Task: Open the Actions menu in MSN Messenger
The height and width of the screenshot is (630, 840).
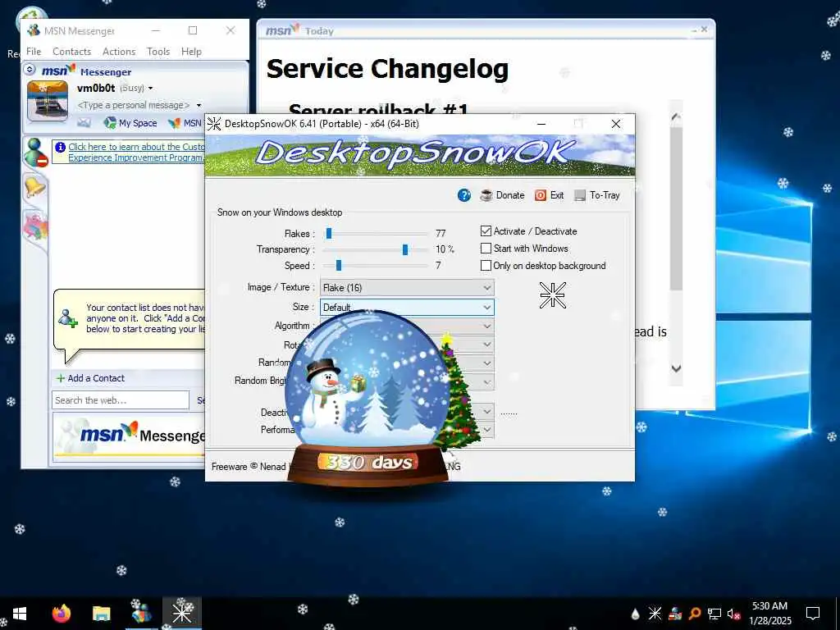Action: point(119,52)
